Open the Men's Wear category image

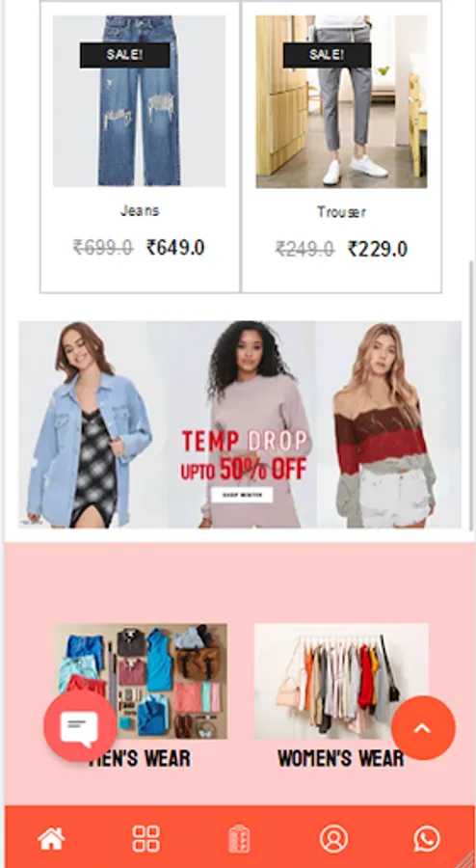click(x=140, y=682)
